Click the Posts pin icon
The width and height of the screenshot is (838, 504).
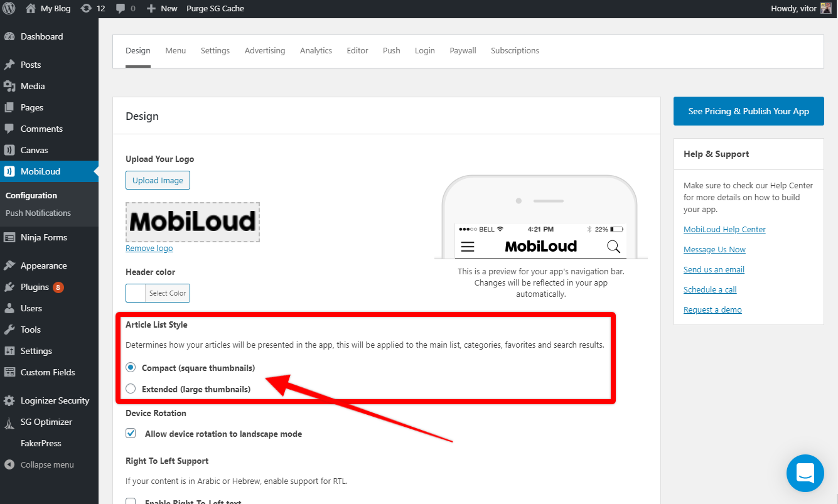point(9,65)
